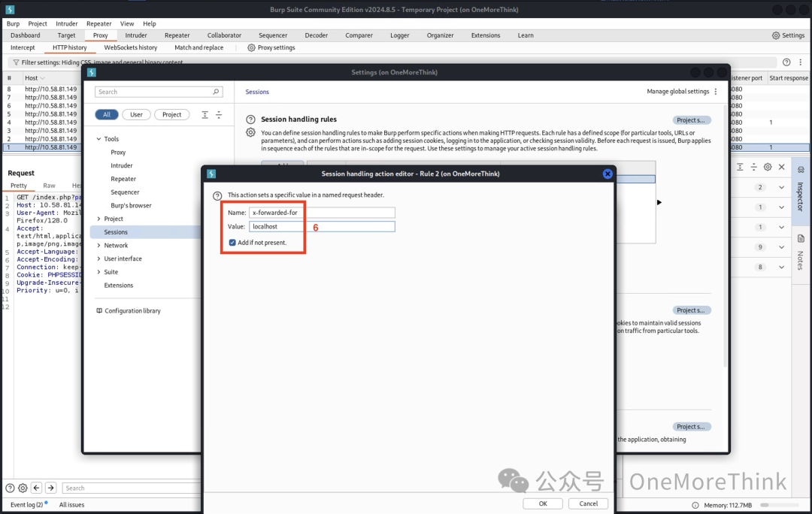The image size is (812, 514).
Task: Click the search magnifier in Settings search
Action: pos(216,92)
